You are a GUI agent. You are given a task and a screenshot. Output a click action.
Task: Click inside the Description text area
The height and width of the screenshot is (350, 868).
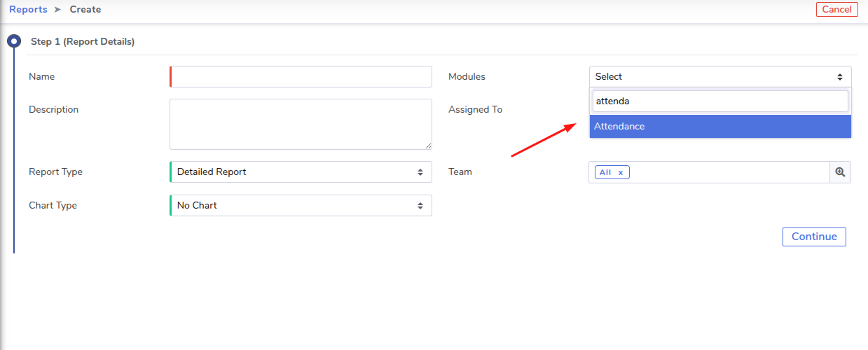point(301,124)
